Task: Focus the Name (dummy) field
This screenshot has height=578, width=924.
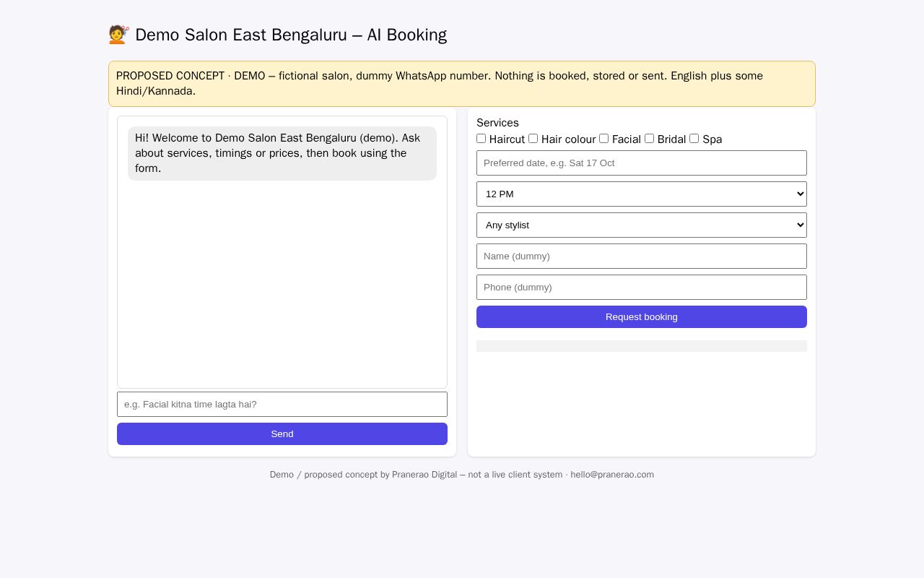Action: coord(642,256)
